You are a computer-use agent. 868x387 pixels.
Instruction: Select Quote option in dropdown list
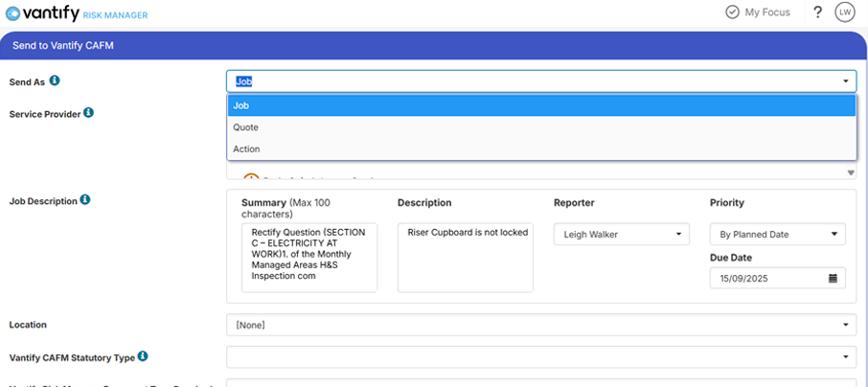540,127
